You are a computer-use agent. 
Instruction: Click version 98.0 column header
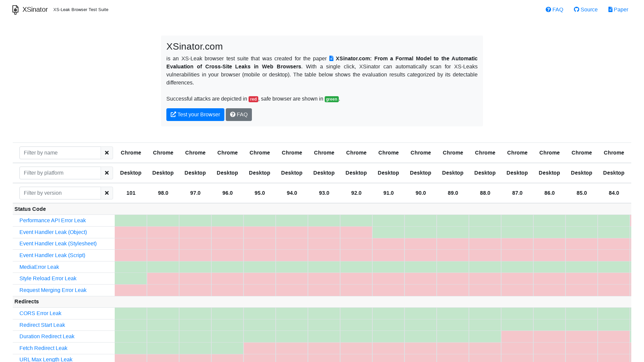coord(163,193)
